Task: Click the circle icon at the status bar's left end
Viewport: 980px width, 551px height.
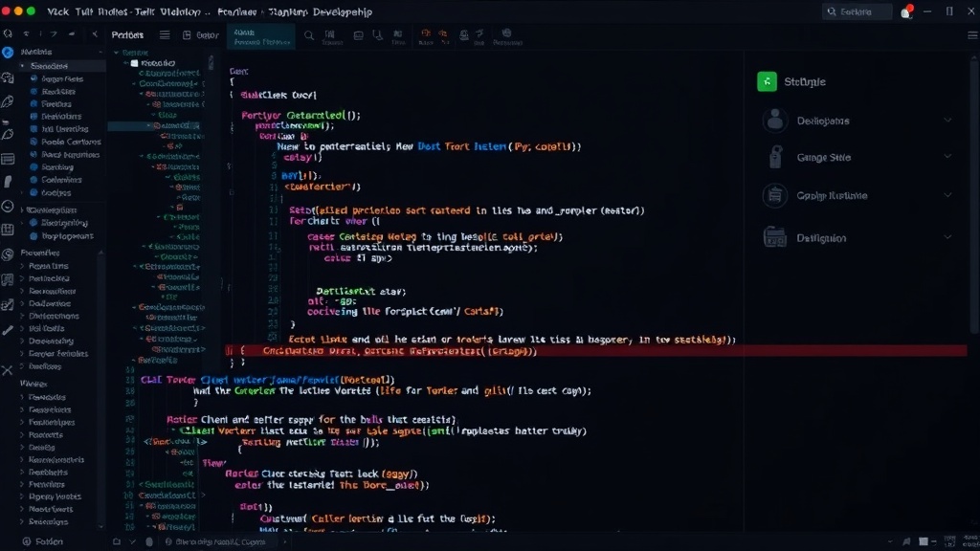Action: [x=27, y=541]
